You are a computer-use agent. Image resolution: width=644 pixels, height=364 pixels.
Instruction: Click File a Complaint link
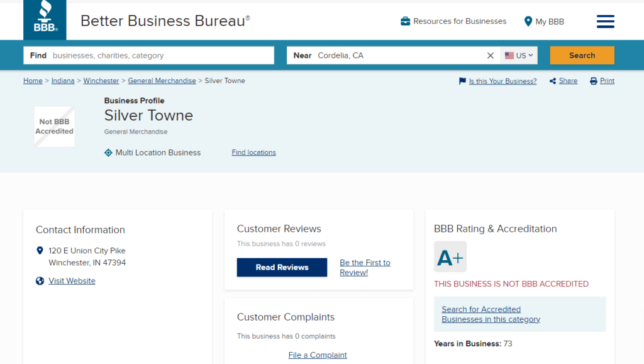[318, 355]
